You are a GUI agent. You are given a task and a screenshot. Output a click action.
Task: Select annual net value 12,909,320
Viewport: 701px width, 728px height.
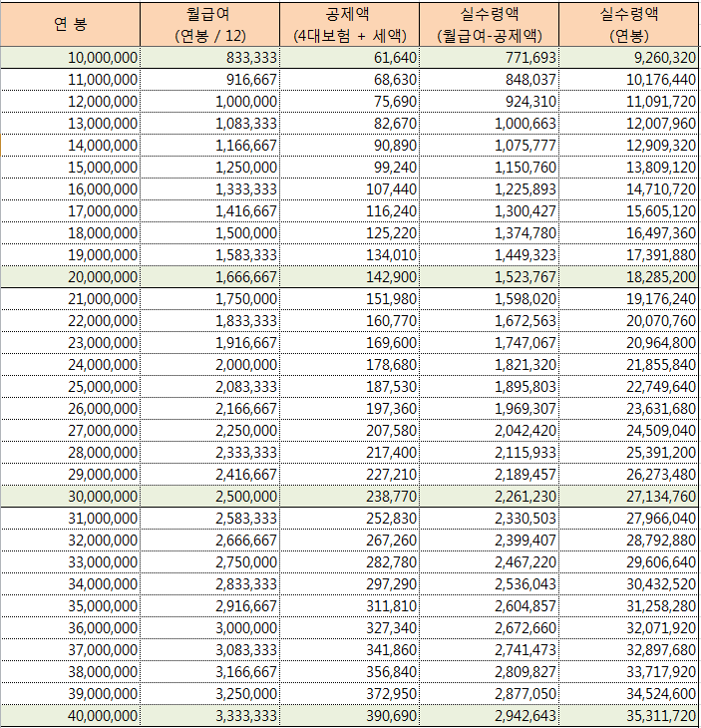point(629,146)
